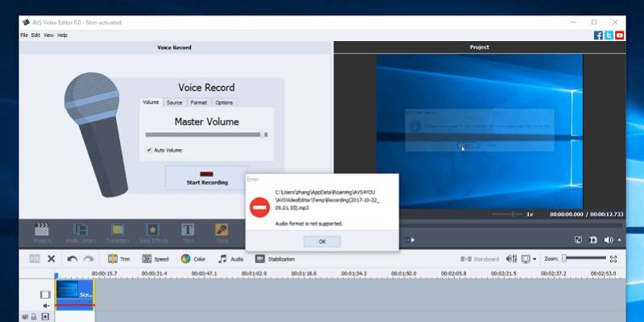Open the Text tool
Viewport: 644px width, 322px height.
tap(188, 233)
